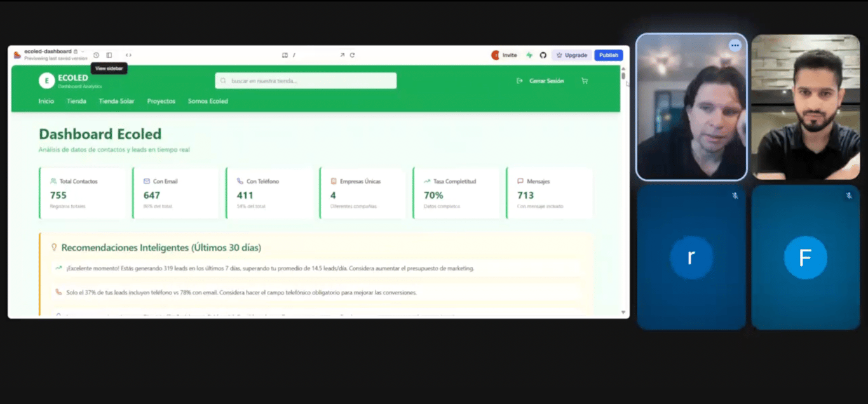
Task: Click the Total Contactos value 755
Action: [x=58, y=195]
